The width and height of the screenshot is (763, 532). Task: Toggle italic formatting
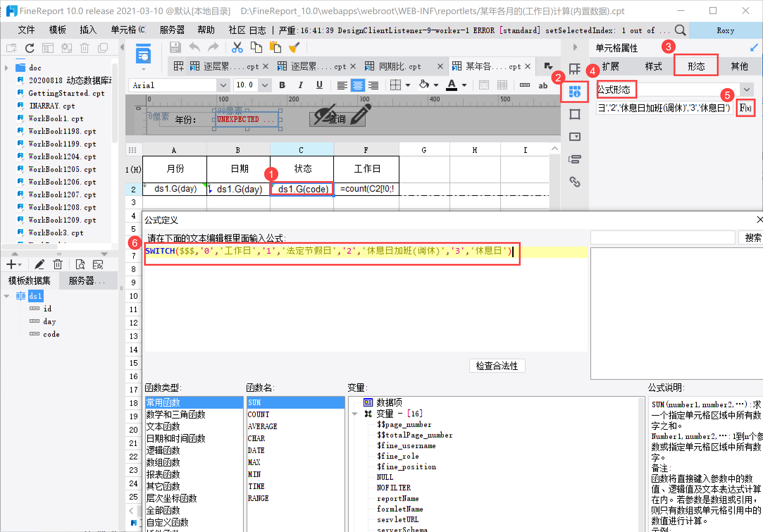300,85
